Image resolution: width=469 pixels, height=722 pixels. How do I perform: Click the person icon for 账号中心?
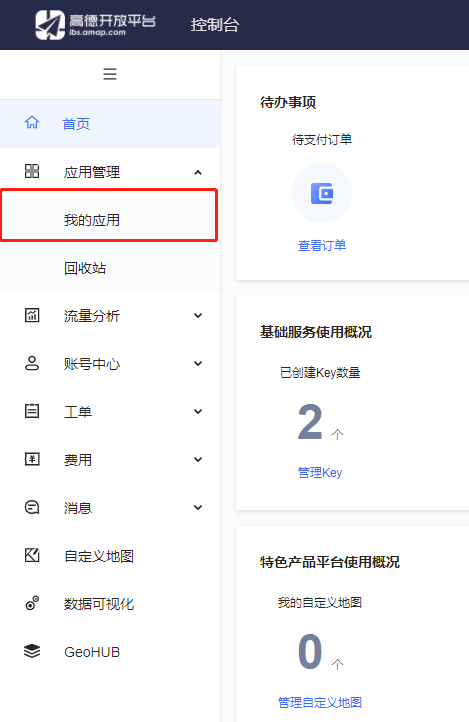coord(32,363)
